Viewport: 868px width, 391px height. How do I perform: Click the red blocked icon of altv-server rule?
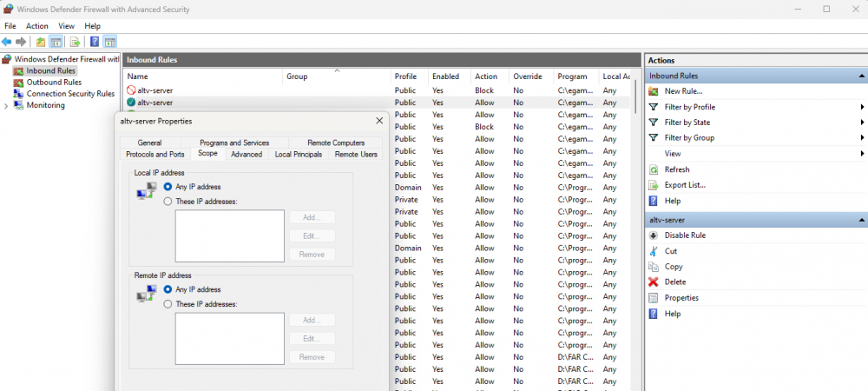(131, 90)
